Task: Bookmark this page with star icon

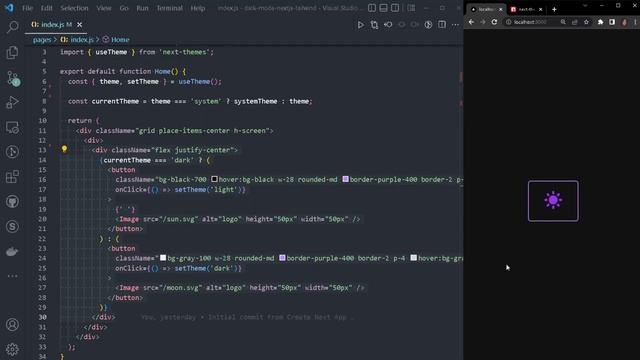Action: [586, 22]
